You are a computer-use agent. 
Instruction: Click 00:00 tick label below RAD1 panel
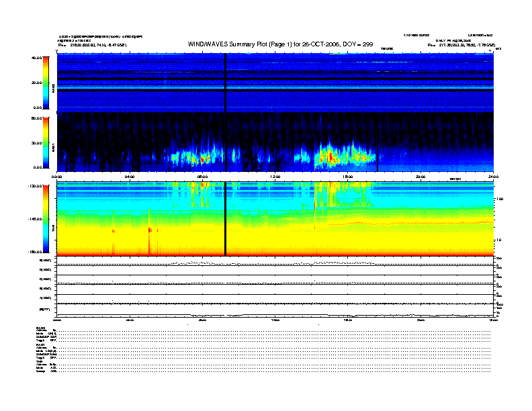(56, 177)
